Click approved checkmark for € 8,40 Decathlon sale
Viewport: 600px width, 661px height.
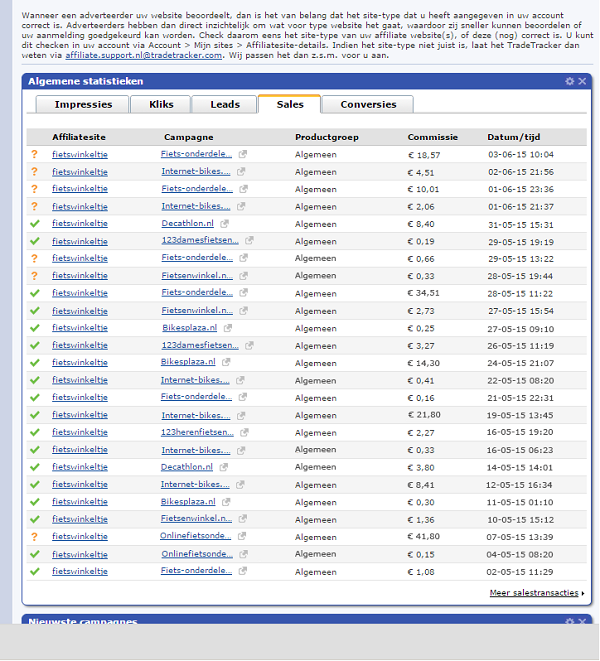(35, 224)
